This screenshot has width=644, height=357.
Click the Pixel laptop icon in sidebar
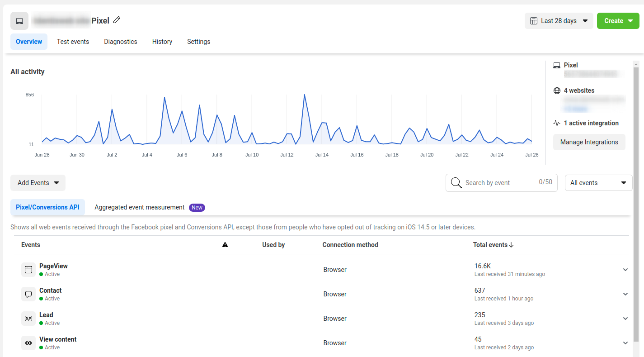pos(557,65)
